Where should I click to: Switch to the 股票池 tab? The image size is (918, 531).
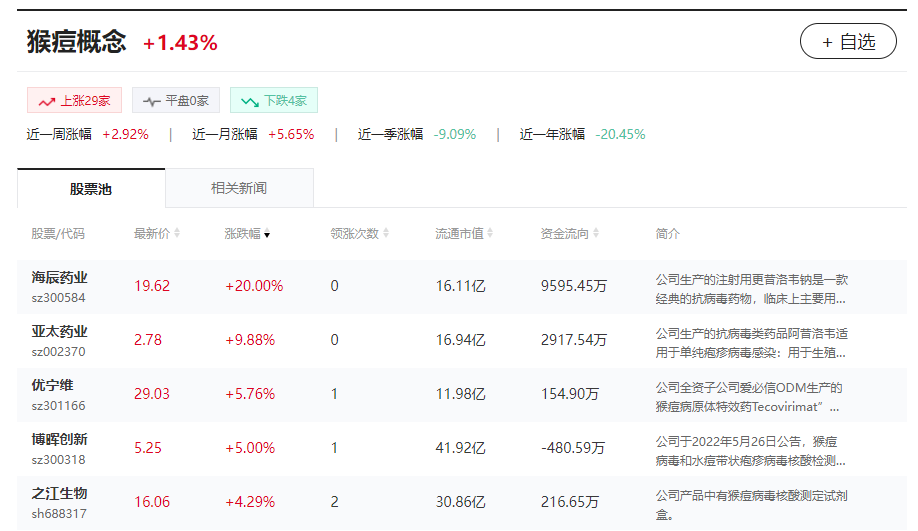[91, 188]
